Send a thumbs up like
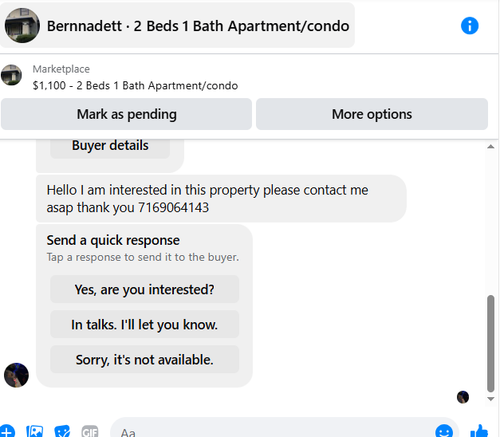The height and width of the screenshot is (437, 500). pyautogui.click(x=479, y=431)
